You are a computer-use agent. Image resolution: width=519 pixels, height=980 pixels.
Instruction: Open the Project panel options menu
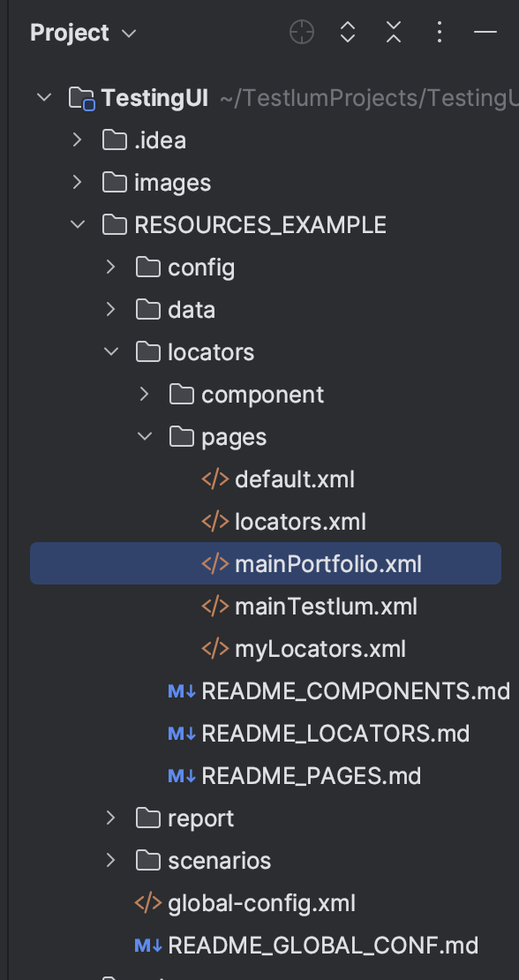click(x=440, y=32)
